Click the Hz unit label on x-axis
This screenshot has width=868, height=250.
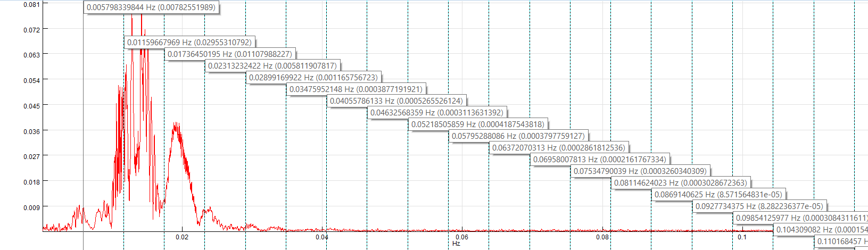[x=456, y=244]
